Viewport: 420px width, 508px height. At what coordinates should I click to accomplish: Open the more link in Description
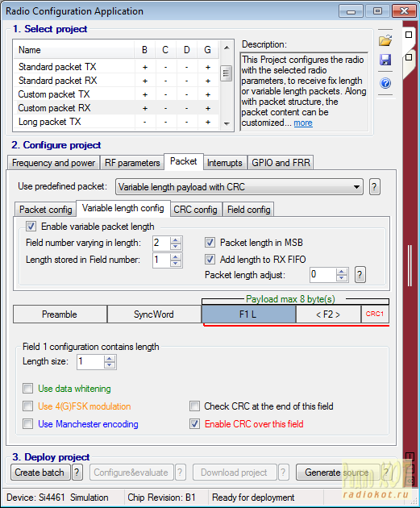303,123
